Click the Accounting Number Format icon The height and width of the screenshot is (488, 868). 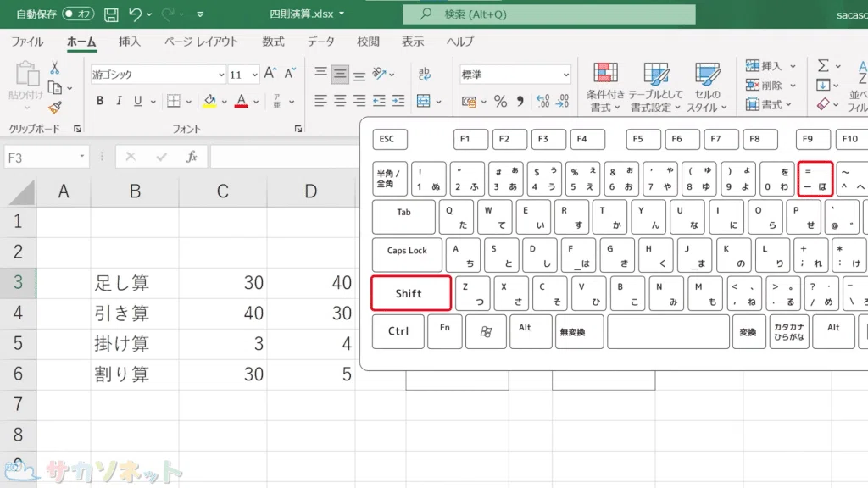(x=469, y=102)
